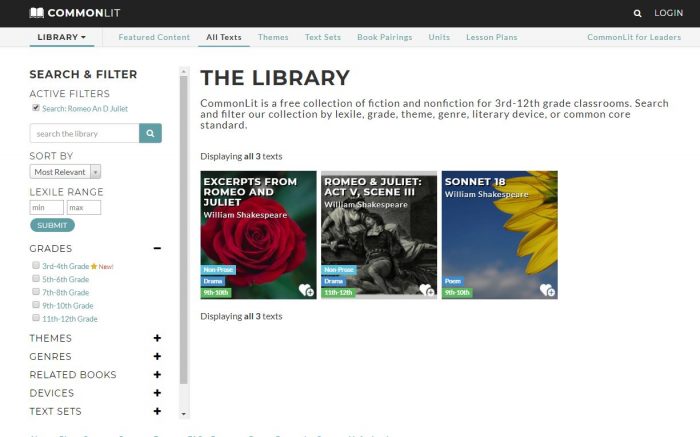
Task: Click the Lexile min input box
Action: [47, 208]
